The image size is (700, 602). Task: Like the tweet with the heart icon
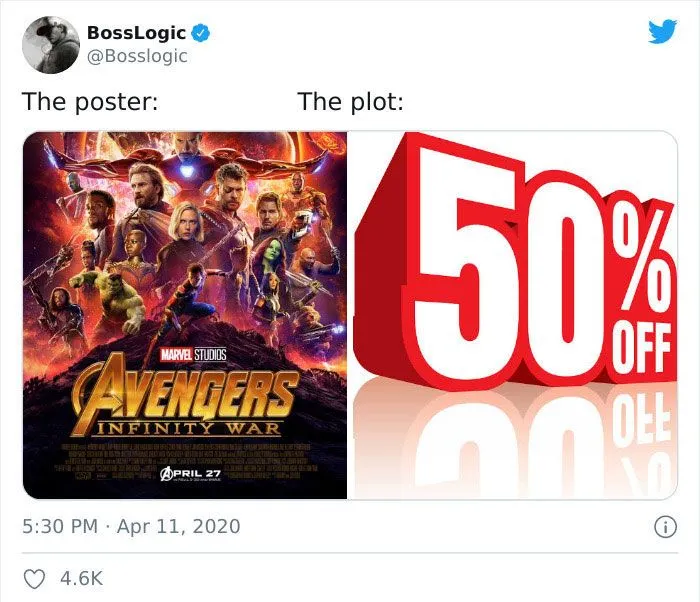click(x=34, y=579)
